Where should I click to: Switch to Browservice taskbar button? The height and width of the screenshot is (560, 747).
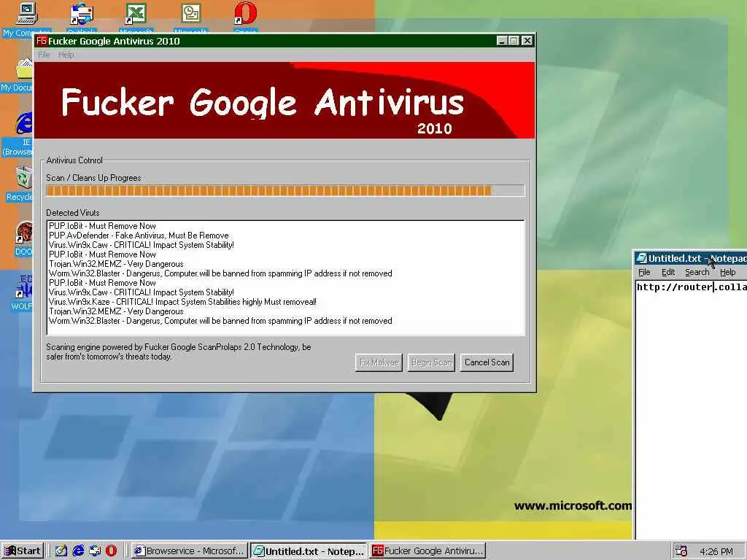pos(190,551)
